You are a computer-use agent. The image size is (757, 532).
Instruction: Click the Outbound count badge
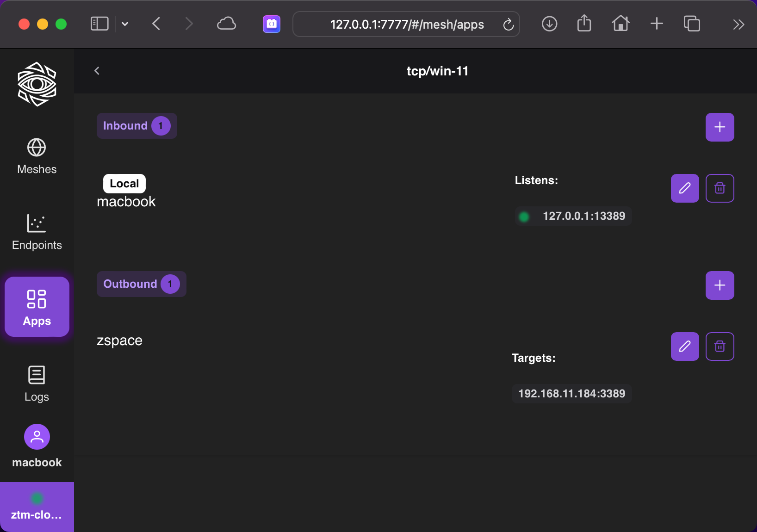170,284
